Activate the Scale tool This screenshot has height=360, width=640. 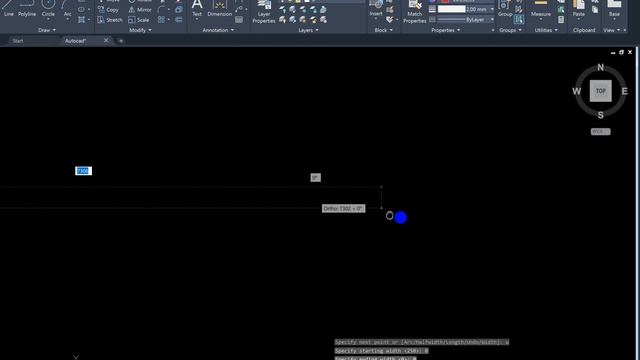[x=139, y=20]
